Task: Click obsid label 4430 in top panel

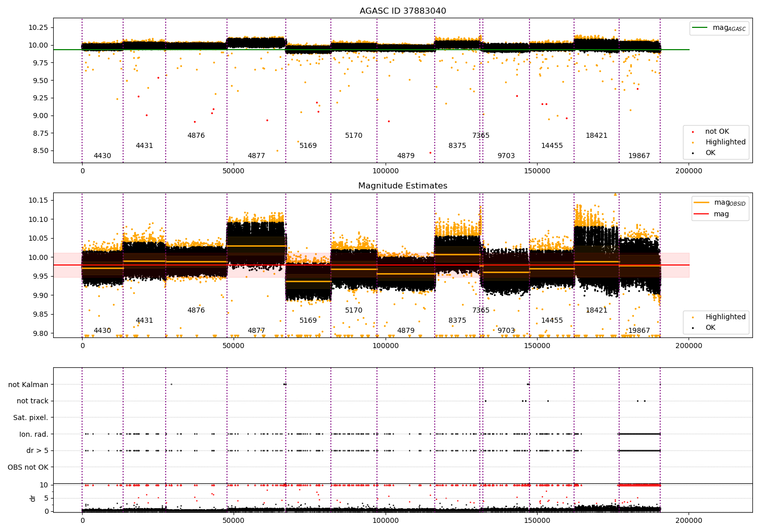Action: 102,156
